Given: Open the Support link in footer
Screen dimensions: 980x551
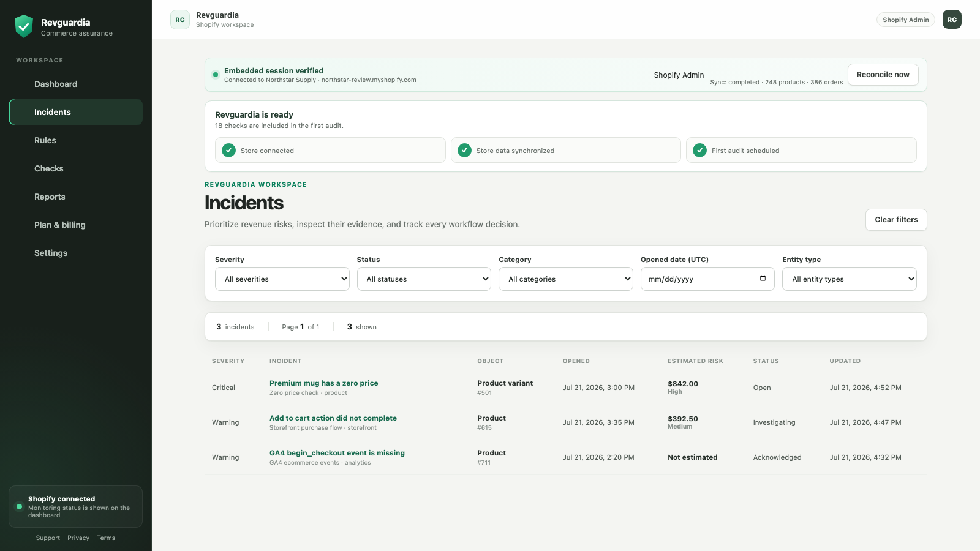Looking at the screenshot, I should (48, 538).
